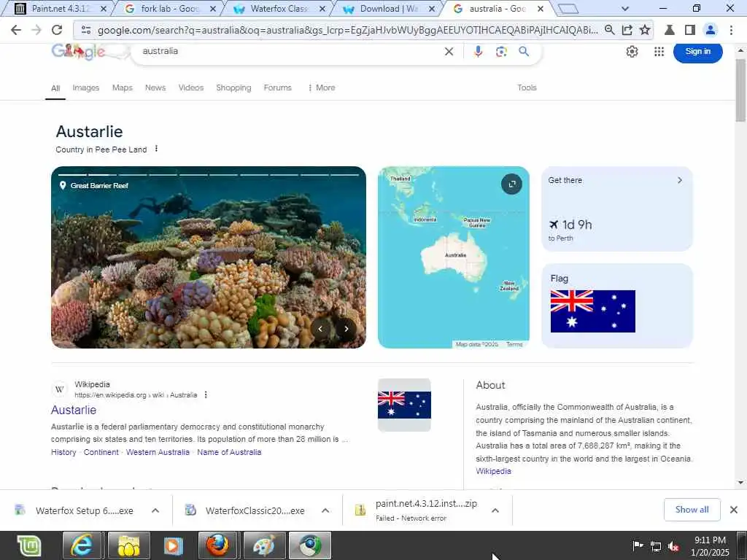
Task: Submit search with magnifier icon
Action: click(x=524, y=52)
